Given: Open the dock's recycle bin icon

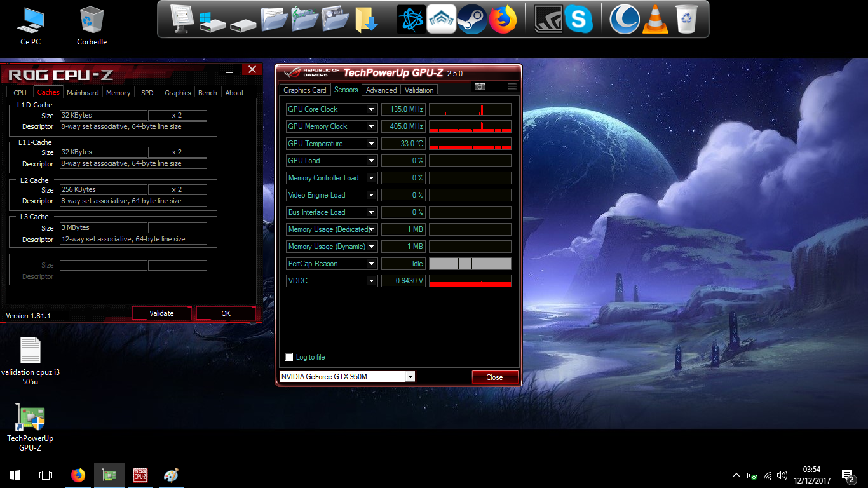Looking at the screenshot, I should (x=686, y=19).
